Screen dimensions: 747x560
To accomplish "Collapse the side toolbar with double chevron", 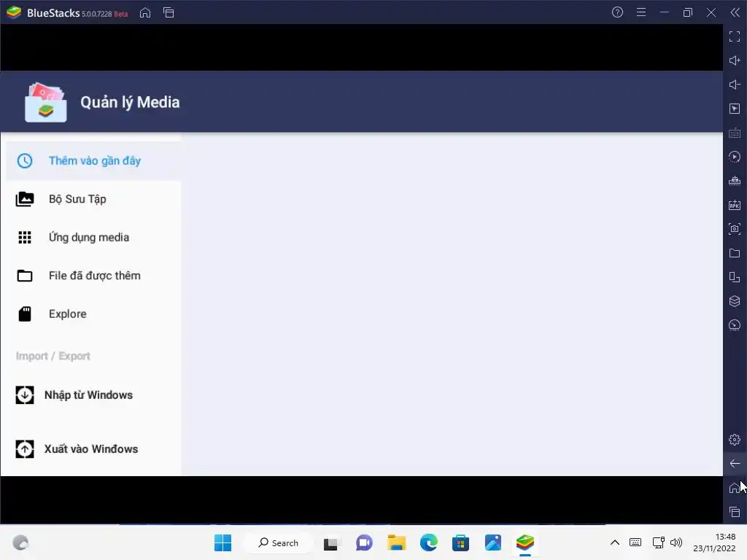I will pos(735,12).
